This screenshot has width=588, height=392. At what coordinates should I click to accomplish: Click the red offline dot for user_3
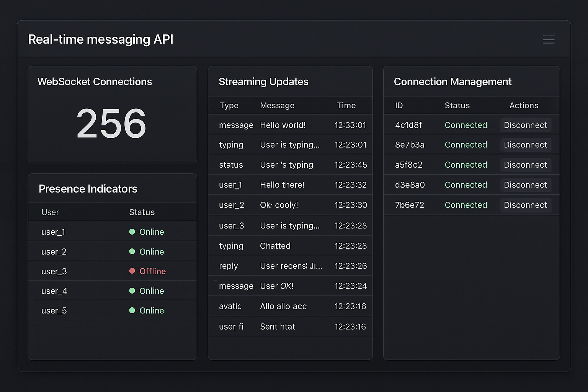click(x=132, y=271)
